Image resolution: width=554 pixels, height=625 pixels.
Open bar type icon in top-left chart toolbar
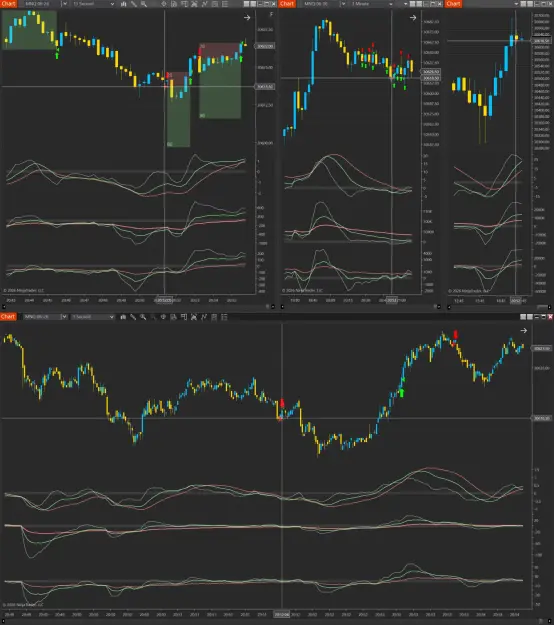coord(124,4)
